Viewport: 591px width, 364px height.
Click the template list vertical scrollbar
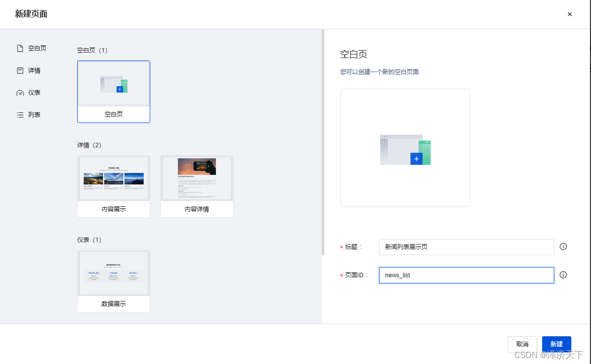click(x=323, y=143)
